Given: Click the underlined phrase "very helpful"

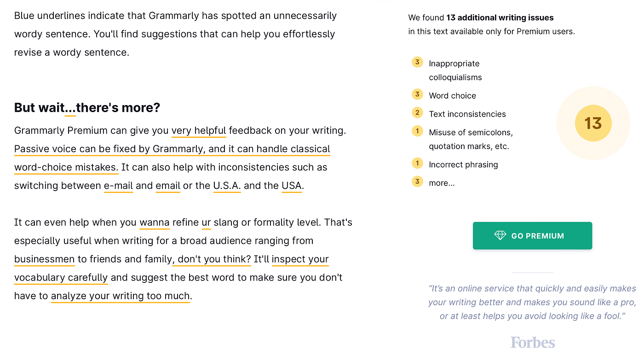Looking at the screenshot, I should [199, 131].
